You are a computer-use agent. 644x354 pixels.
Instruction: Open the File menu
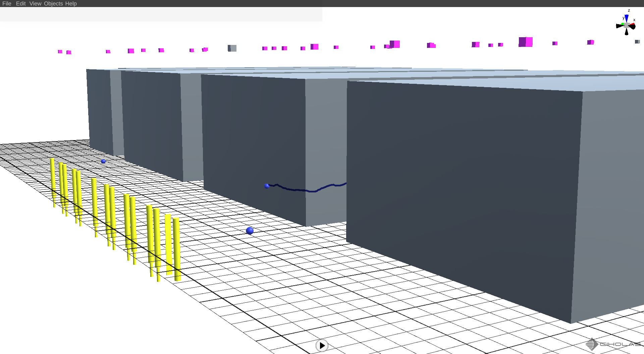pyautogui.click(x=7, y=3)
